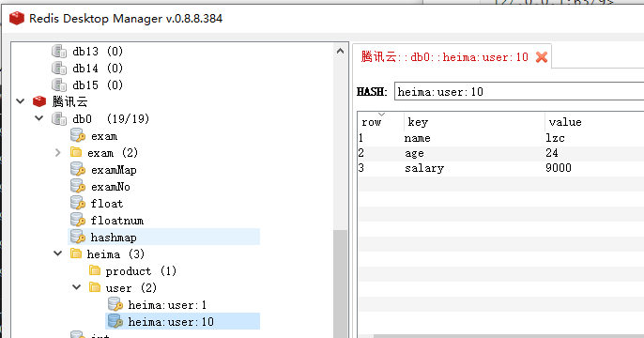Select the exam (2) folder label

click(x=113, y=153)
